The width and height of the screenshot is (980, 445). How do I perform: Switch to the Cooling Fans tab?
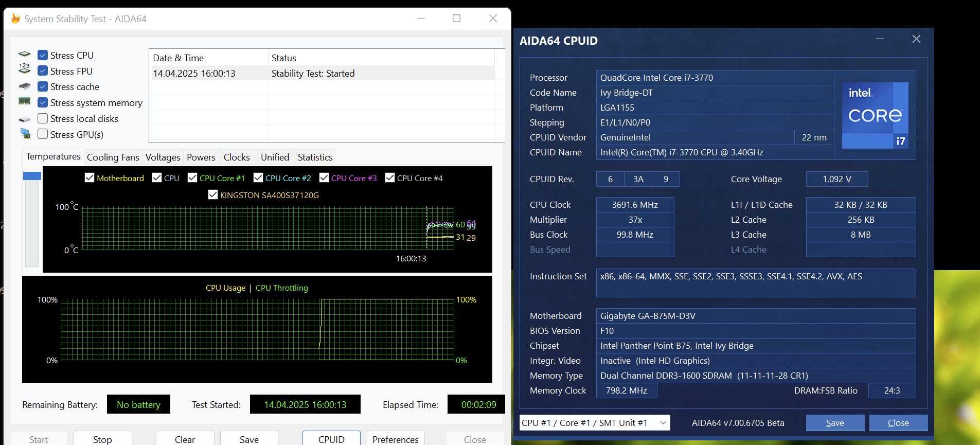click(113, 157)
